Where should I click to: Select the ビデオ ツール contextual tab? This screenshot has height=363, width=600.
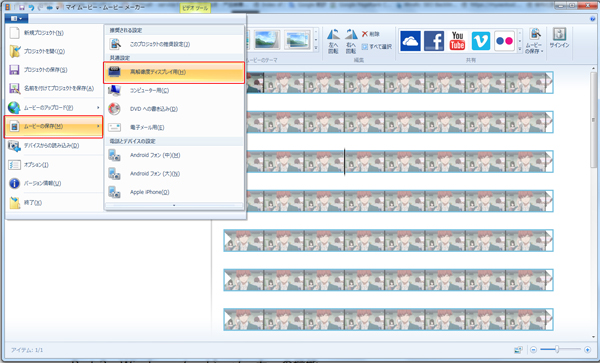coord(195,8)
